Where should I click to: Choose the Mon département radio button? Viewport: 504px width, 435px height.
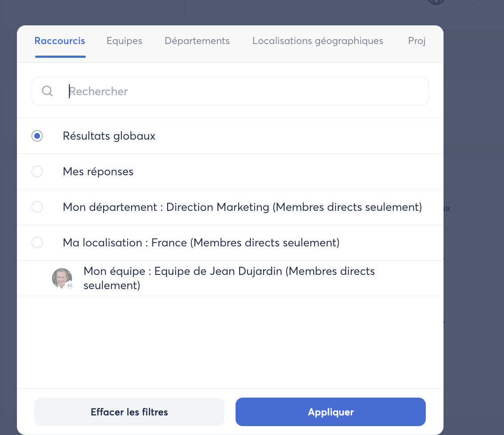(x=37, y=207)
